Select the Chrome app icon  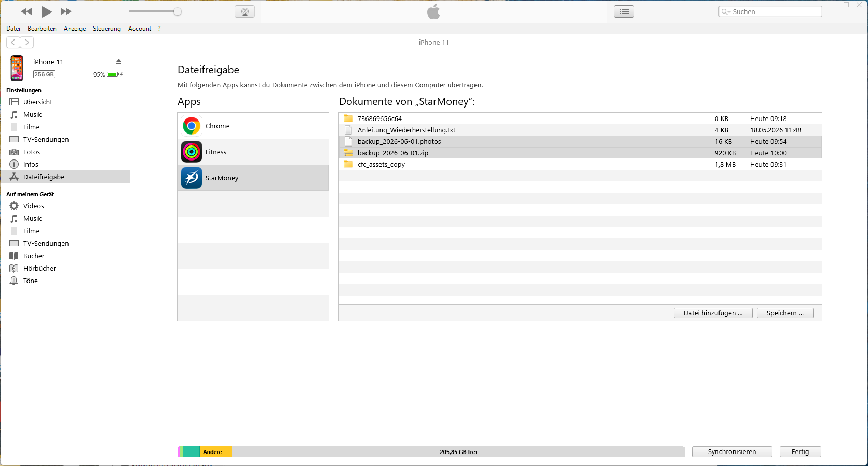(192, 126)
